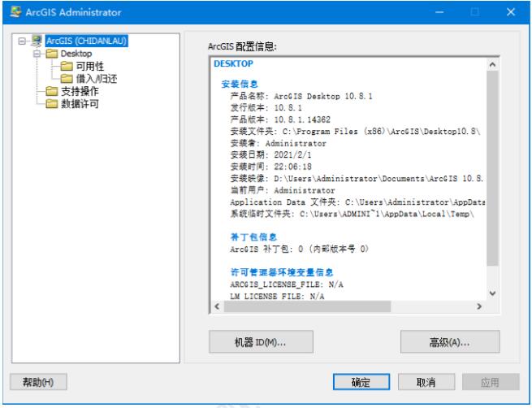The height and width of the screenshot is (408, 532).
Task: Click the 安装者 Administrator line
Action: coord(279,143)
